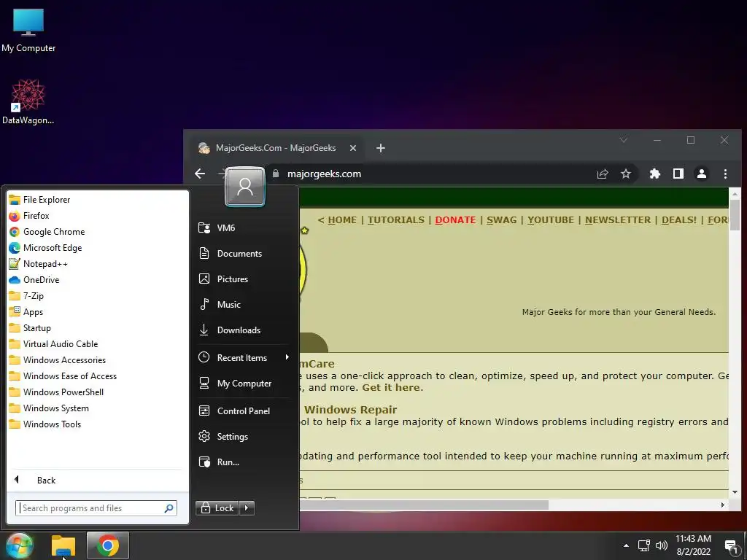Image resolution: width=747 pixels, height=560 pixels.
Task: Click the clock showing 11:43 AM
Action: [693, 539]
